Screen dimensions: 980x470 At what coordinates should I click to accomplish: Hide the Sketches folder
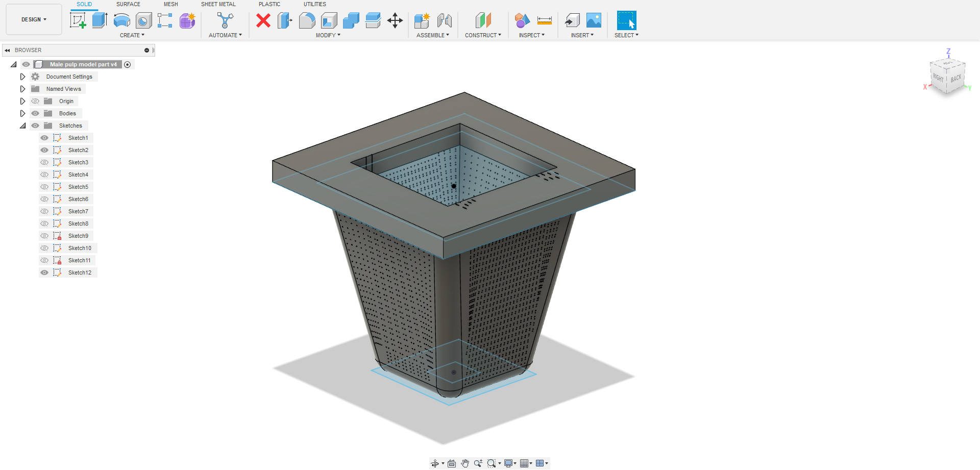(35, 126)
